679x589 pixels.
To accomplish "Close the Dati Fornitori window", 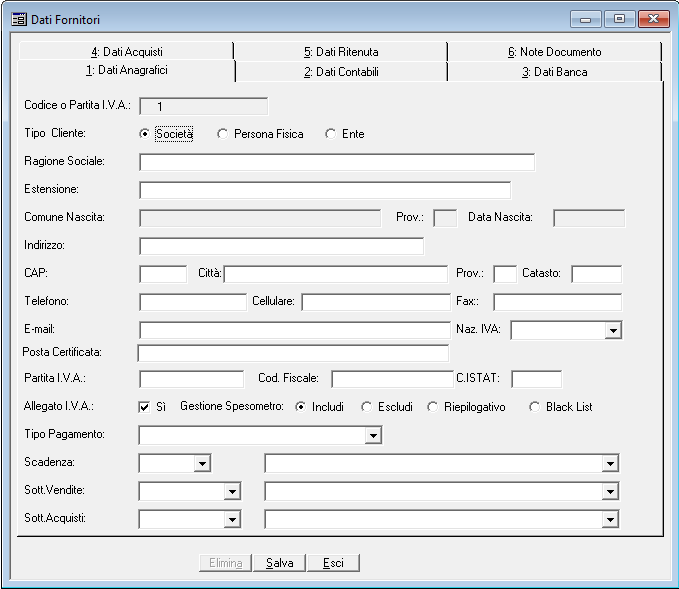I will (653, 19).
